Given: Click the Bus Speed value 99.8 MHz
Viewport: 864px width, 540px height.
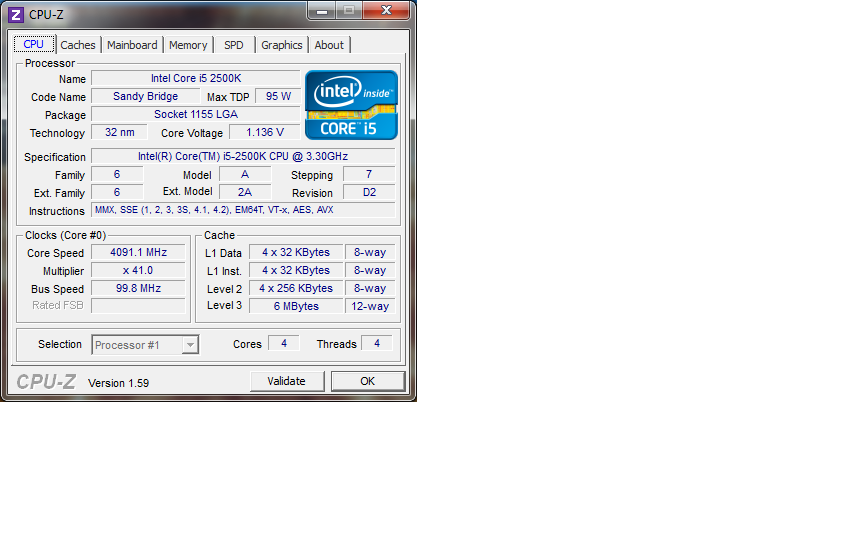Looking at the screenshot, I should tap(138, 288).
